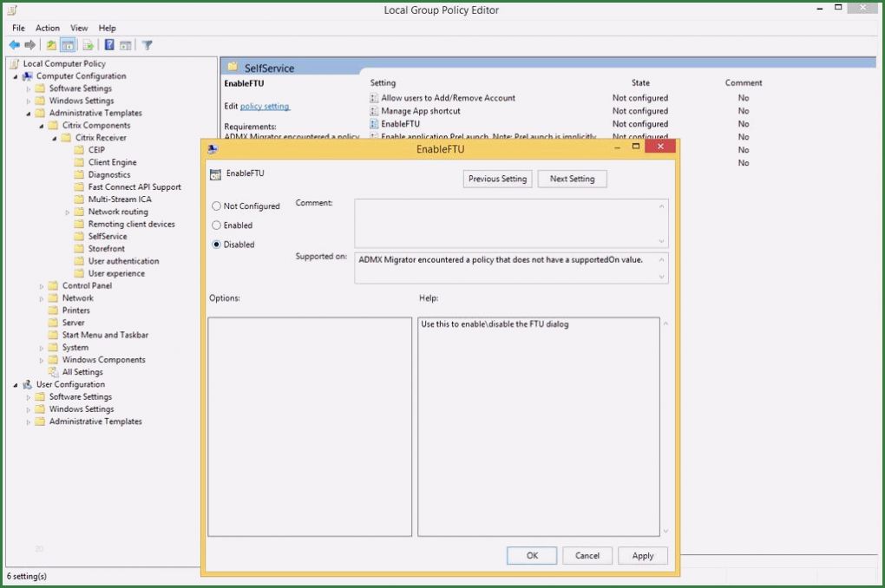The height and width of the screenshot is (588, 885).
Task: Select the Enabled radio button
Action: (x=217, y=225)
